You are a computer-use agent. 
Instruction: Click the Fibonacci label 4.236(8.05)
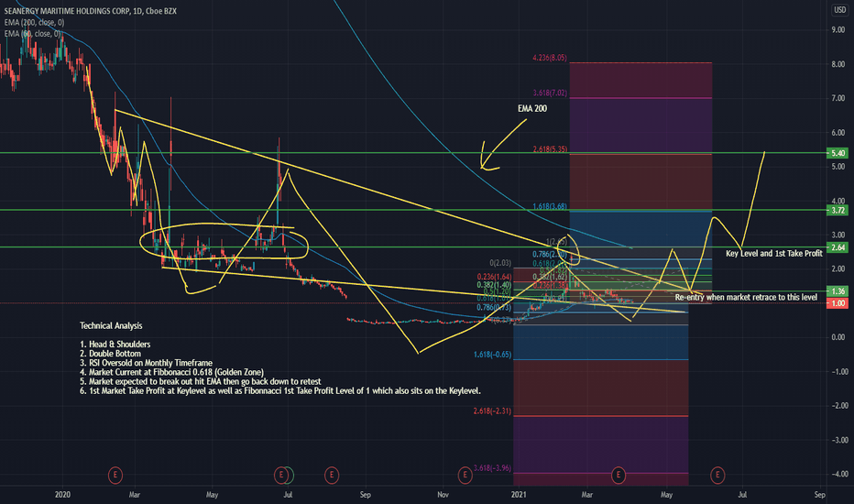coord(550,58)
